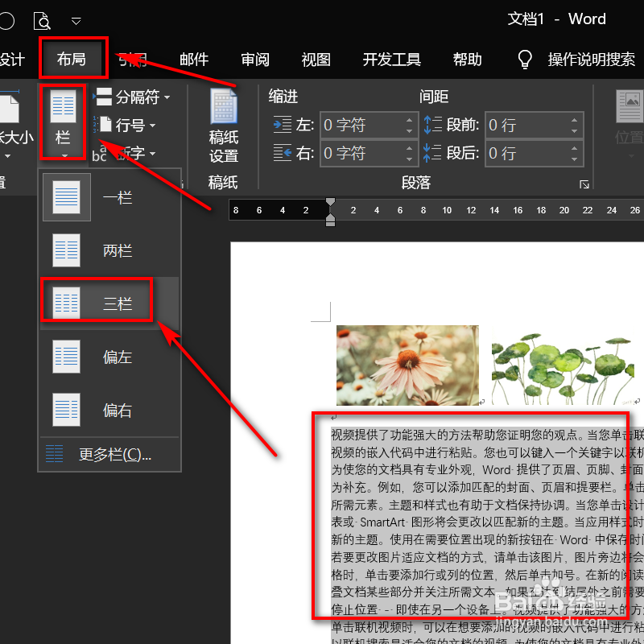Click the spacing-before icon beside 段前
Viewport: 644px width, 644px height.
pyautogui.click(x=432, y=125)
